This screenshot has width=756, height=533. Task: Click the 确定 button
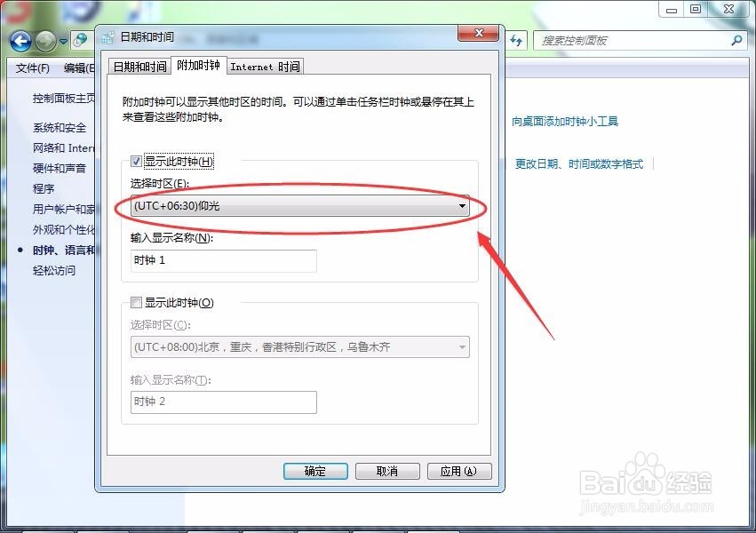tap(315, 471)
